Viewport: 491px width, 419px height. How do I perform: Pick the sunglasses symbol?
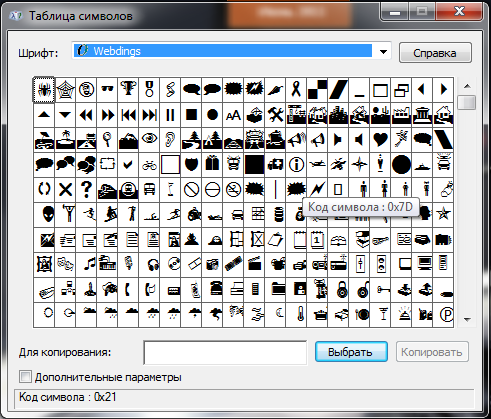tap(107, 90)
